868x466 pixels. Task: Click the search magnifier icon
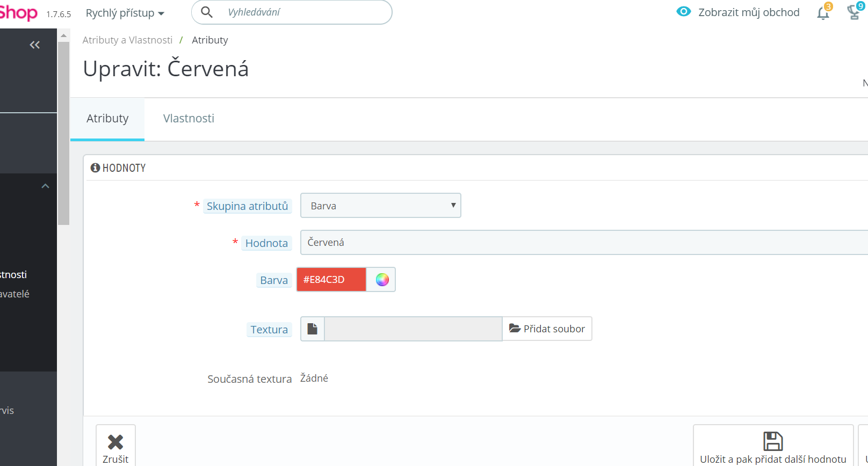click(207, 12)
